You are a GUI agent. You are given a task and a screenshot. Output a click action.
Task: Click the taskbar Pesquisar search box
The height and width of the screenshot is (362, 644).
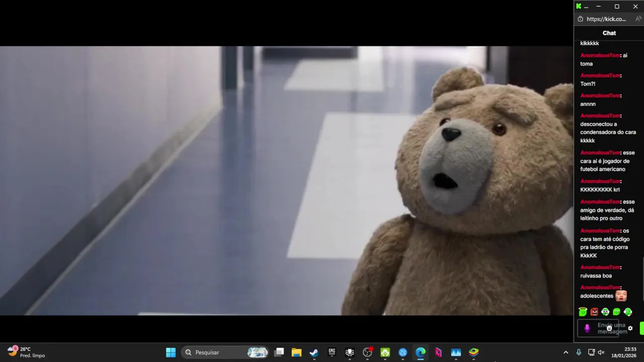click(225, 352)
